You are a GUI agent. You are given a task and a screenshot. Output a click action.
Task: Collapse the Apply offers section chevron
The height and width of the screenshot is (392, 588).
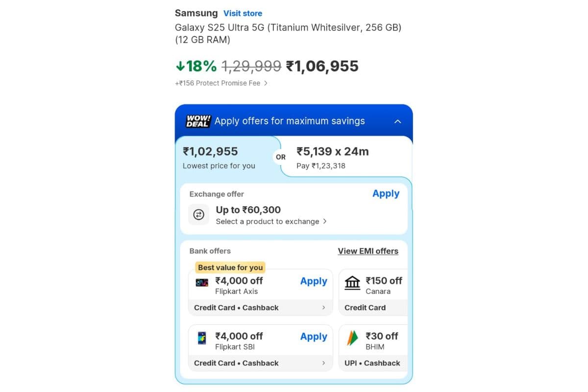398,122
